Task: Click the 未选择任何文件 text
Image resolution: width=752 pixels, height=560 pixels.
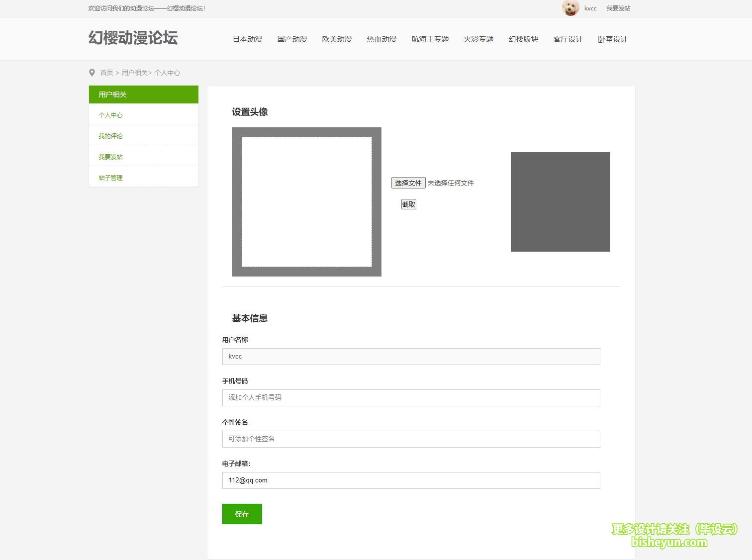Action: tap(451, 183)
